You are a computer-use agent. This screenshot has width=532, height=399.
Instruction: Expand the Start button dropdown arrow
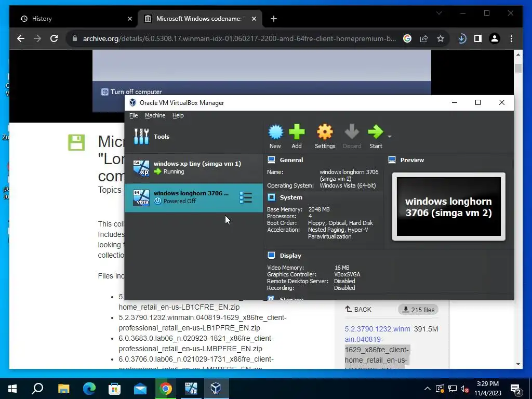click(x=390, y=137)
